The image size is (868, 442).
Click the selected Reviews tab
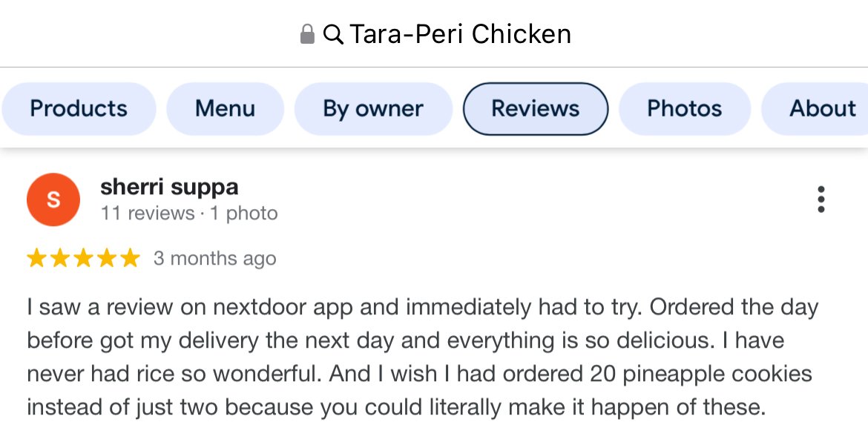[x=535, y=109]
